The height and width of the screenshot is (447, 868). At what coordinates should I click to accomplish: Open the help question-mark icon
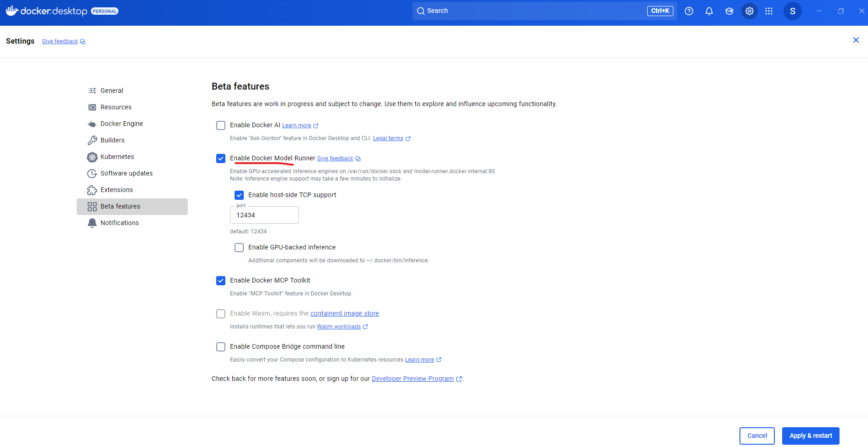coord(689,11)
